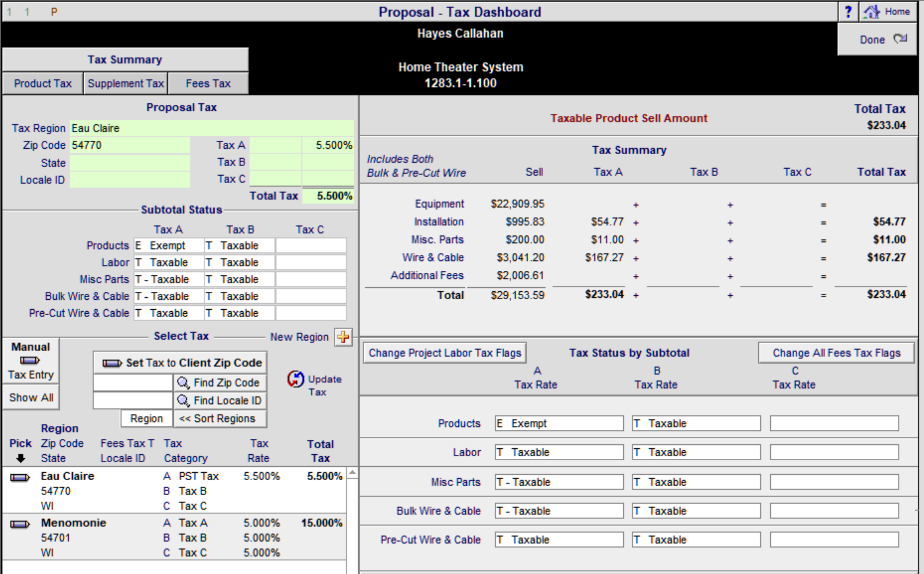Click the Region button
Viewport: 924px width, 574px height.
point(147,419)
